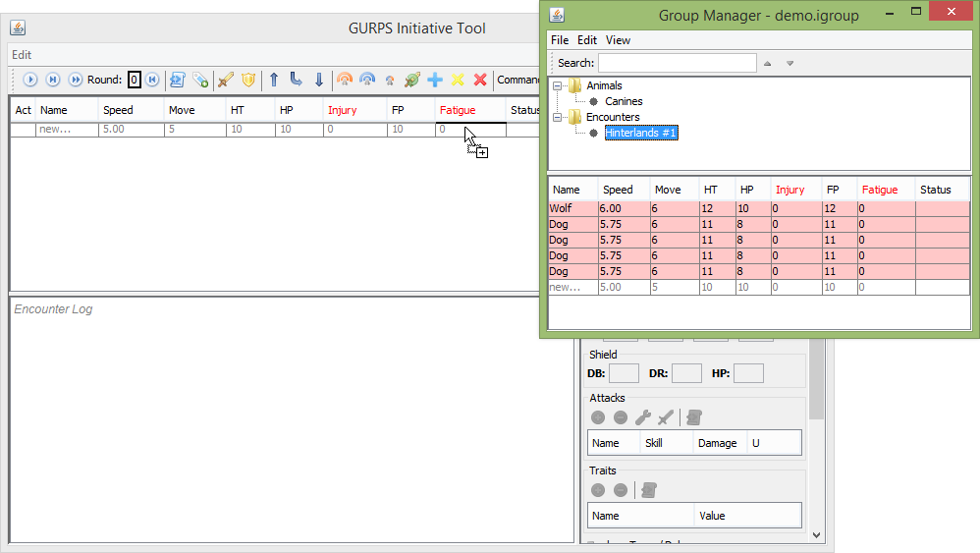Click the search next down arrow
The width and height of the screenshot is (980, 553).
790,63
